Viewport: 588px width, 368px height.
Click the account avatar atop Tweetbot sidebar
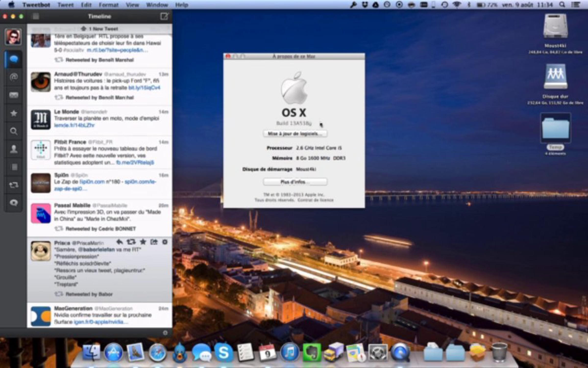click(x=13, y=37)
